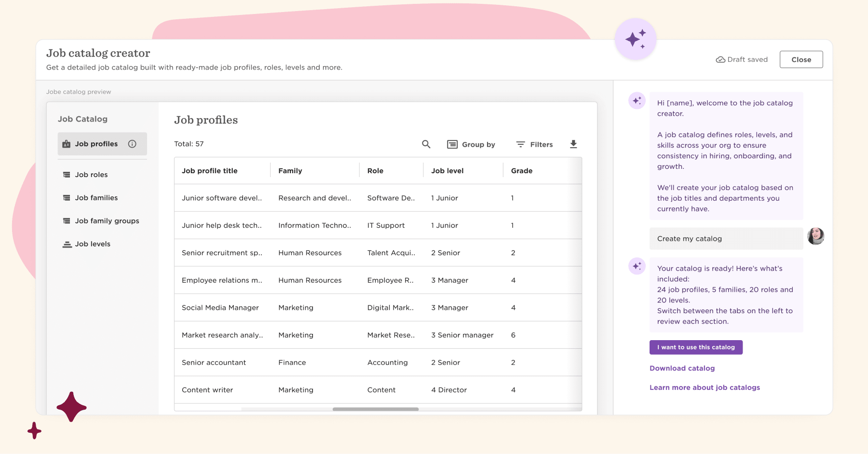
Task: Select the Junior software devel.. row title
Action: pyautogui.click(x=222, y=198)
